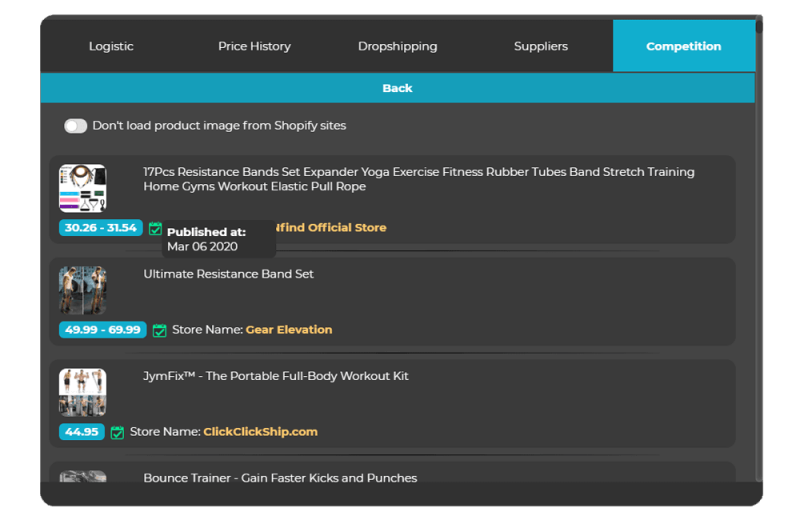Open the Logistic tab
This screenshot has width=800, height=520.
111,46
